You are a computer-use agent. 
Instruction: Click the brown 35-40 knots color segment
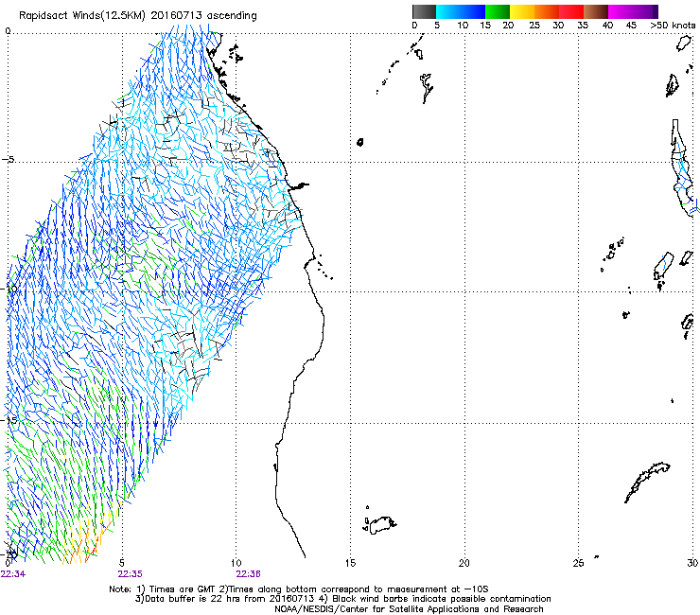pos(596,11)
